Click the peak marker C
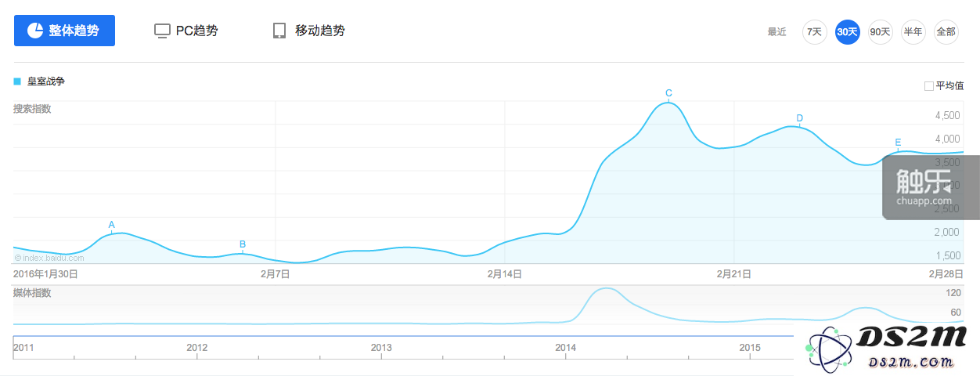The height and width of the screenshot is (376, 980). (668, 93)
